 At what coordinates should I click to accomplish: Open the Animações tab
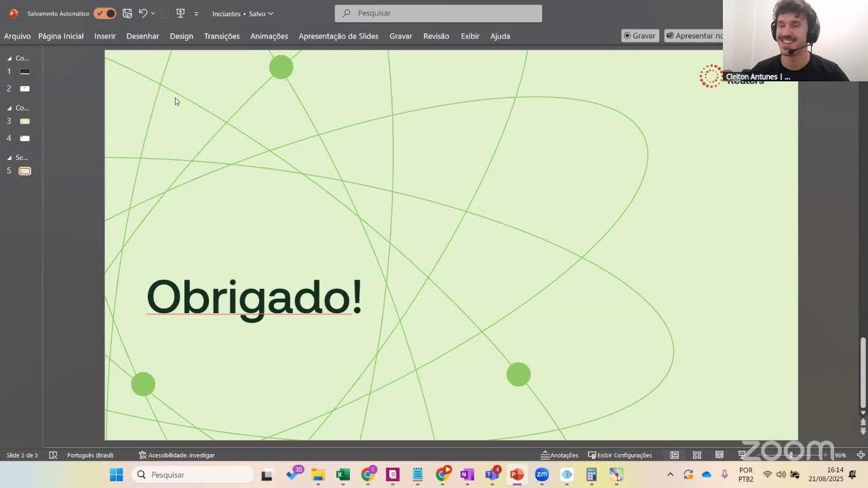pos(269,36)
